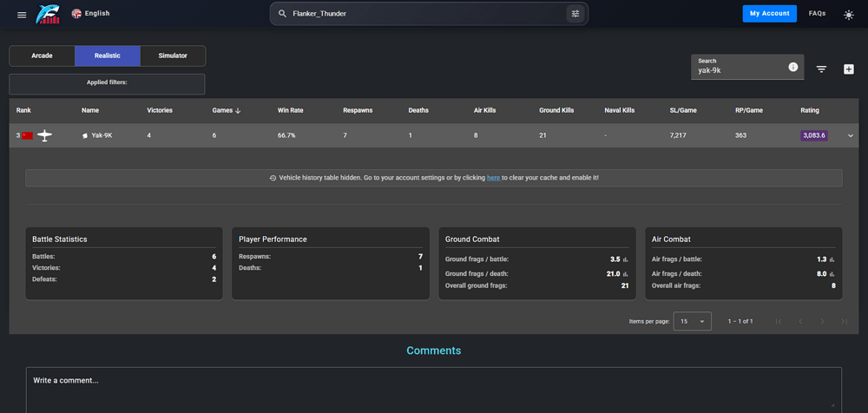Screen dimensions: 868x413
Task: Sort table by Games column
Action: pos(226,110)
